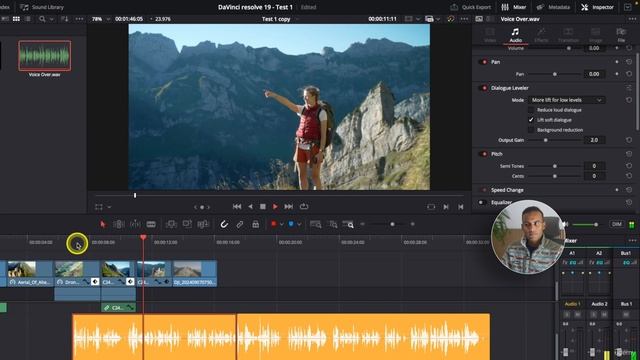Select the orange voice over audio clip
640x360 pixels.
coord(281,337)
